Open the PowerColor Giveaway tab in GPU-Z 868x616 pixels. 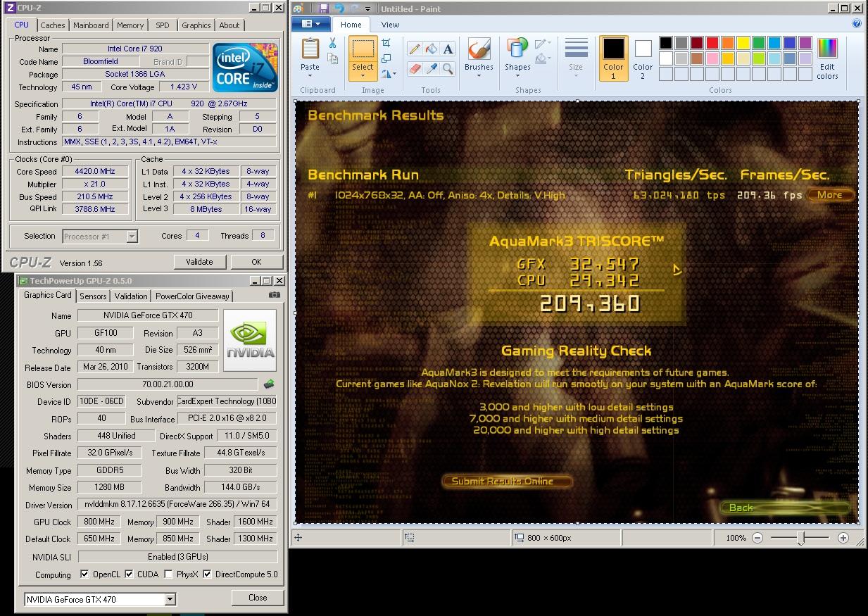(192, 296)
